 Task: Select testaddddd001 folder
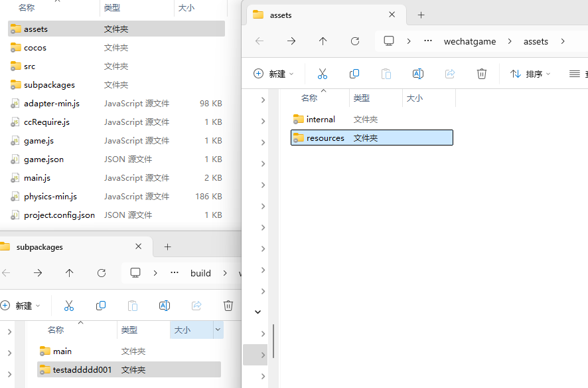tap(129, 369)
